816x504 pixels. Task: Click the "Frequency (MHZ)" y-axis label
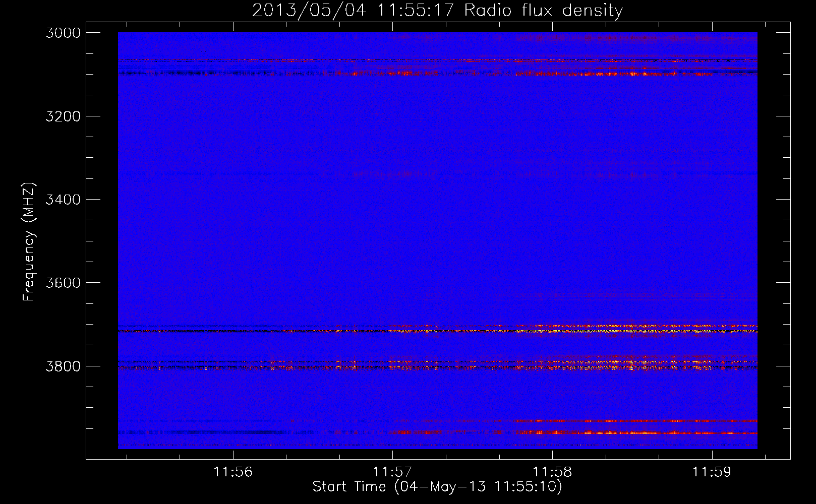(29, 242)
